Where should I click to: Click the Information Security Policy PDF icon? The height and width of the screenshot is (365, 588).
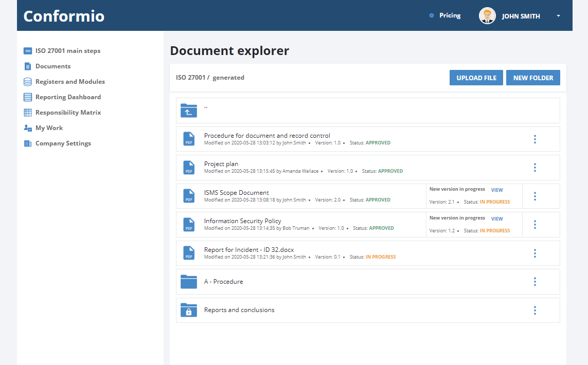(189, 225)
